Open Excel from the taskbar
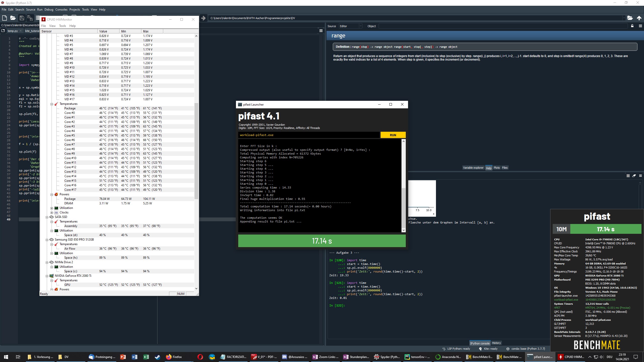644x362 pixels. [x=146, y=357]
